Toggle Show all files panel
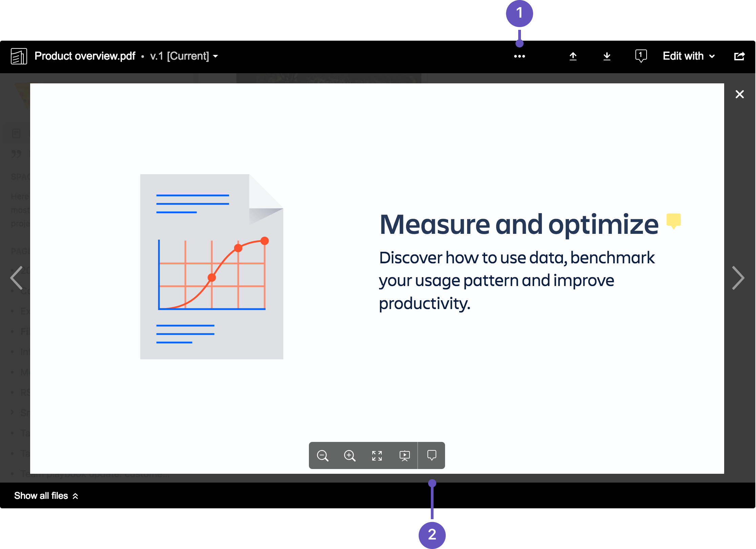The height and width of the screenshot is (549, 756). tap(47, 497)
